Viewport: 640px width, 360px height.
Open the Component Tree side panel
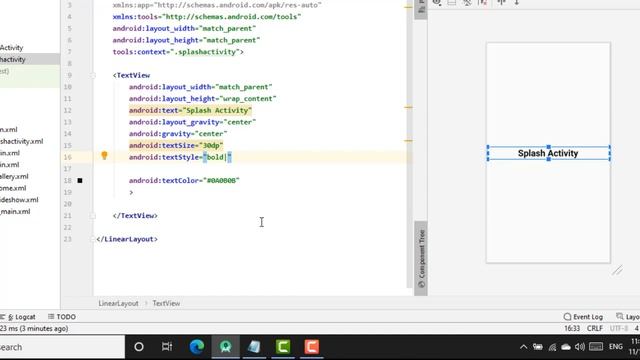[x=421, y=258]
